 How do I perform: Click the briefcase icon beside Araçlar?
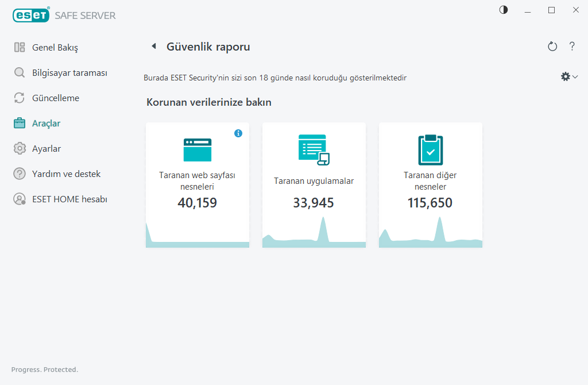(20, 123)
